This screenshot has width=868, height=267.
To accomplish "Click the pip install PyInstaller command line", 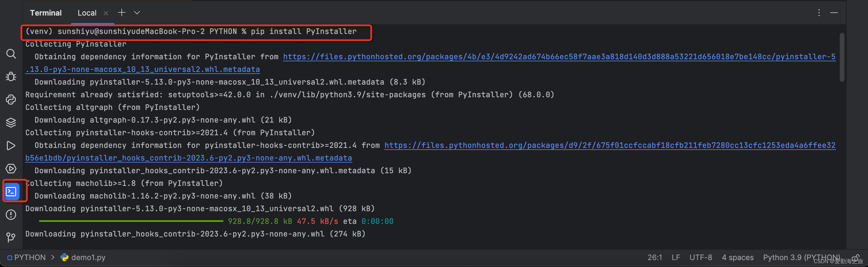I will [191, 31].
